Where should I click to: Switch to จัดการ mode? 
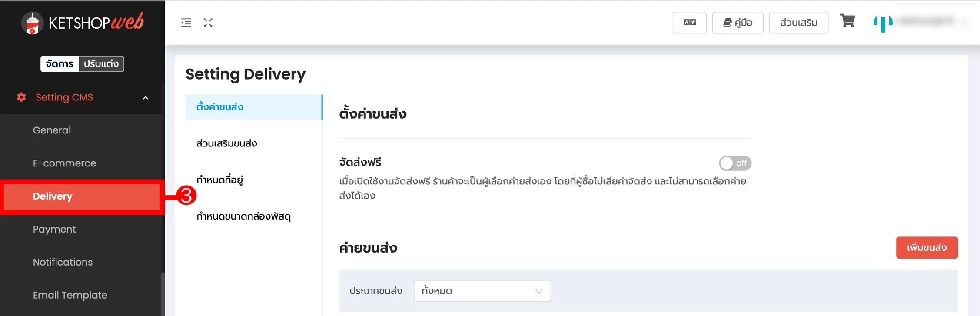tap(60, 64)
